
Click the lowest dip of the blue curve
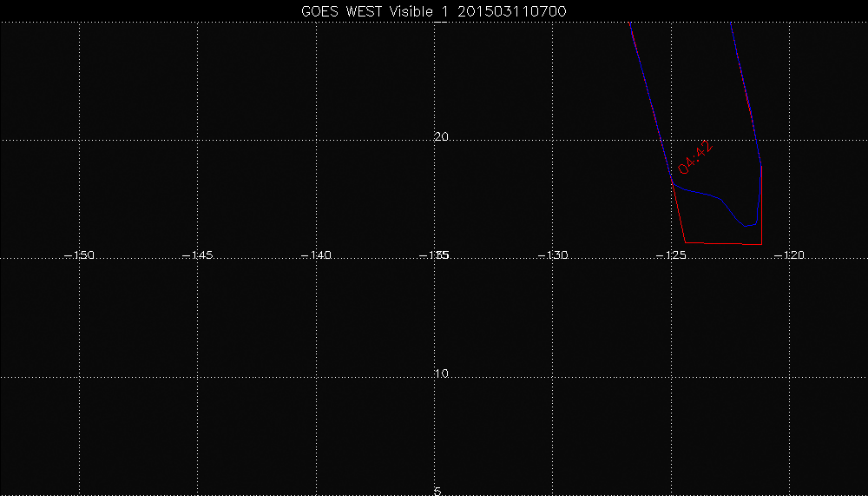point(746,226)
